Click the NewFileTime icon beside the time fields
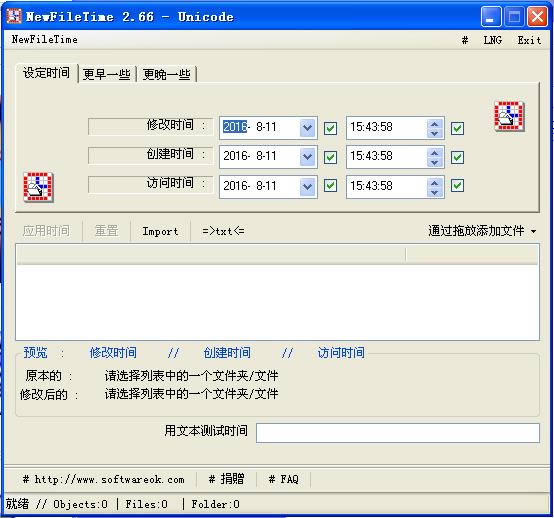The width and height of the screenshot is (554, 518). click(509, 116)
